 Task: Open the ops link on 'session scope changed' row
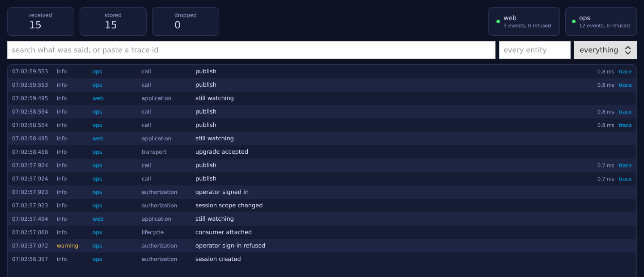click(97, 206)
